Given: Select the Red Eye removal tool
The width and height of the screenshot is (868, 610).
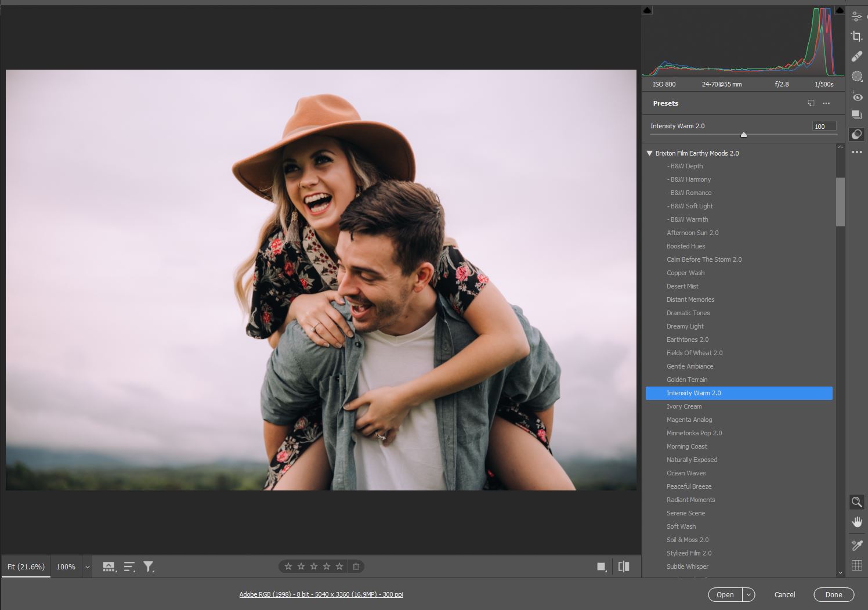Looking at the screenshot, I should click(856, 96).
